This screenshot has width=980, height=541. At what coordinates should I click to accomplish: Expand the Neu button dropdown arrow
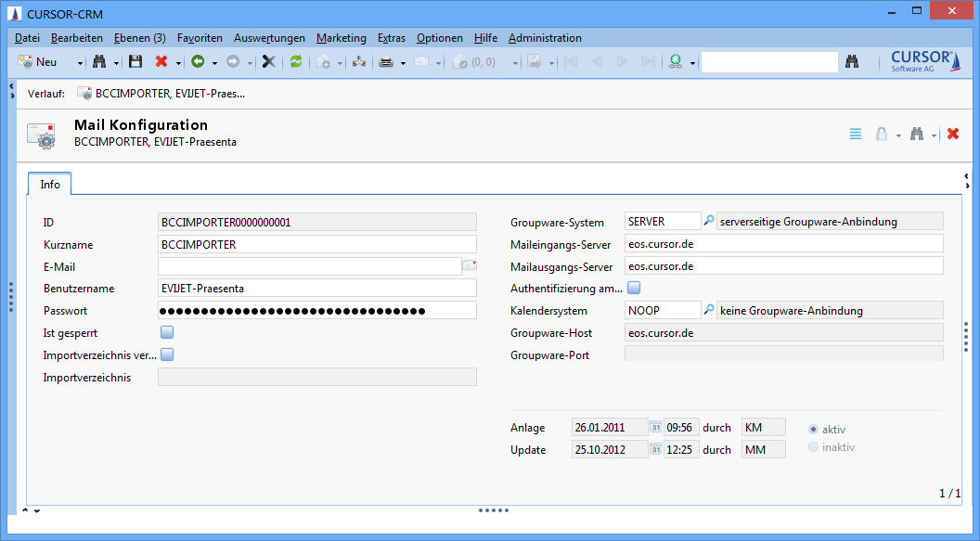point(80,63)
